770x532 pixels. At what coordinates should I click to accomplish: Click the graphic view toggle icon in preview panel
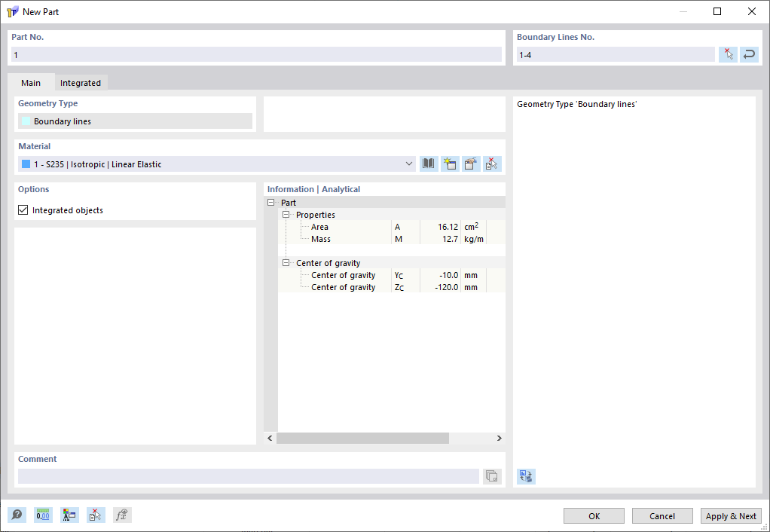click(x=526, y=476)
